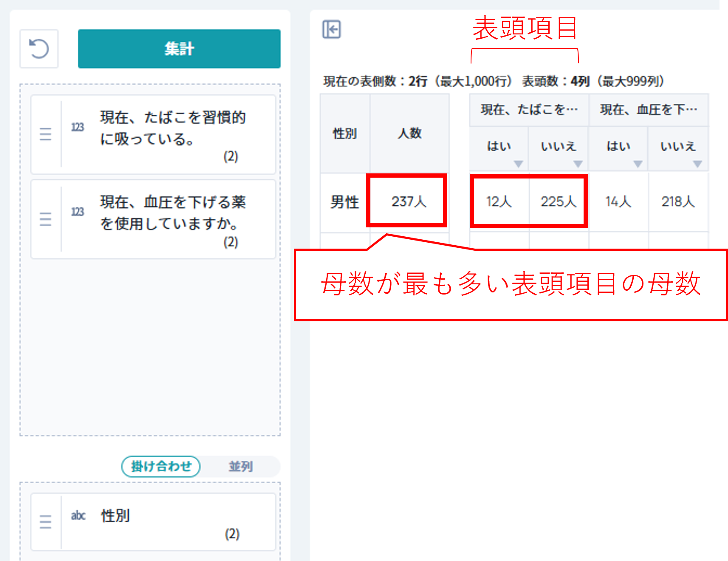Grab drag handle of 血圧を下げる薬 item

45,219
